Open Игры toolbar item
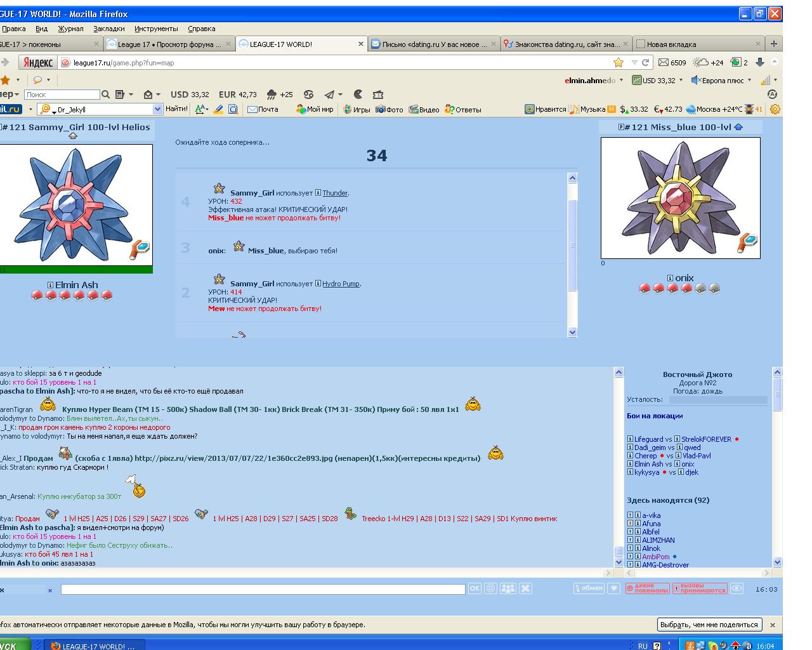The image size is (812, 650). tap(357, 109)
